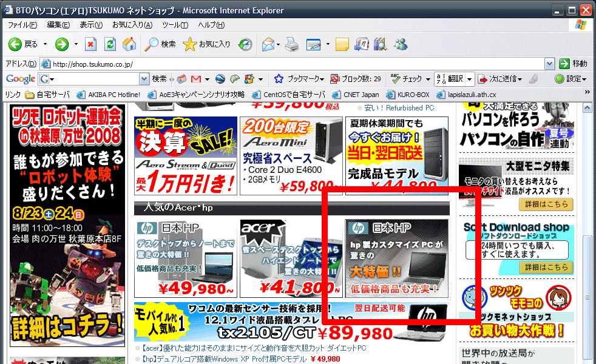
Task: Click the news card icon left of Gmail
Action: pos(181,79)
